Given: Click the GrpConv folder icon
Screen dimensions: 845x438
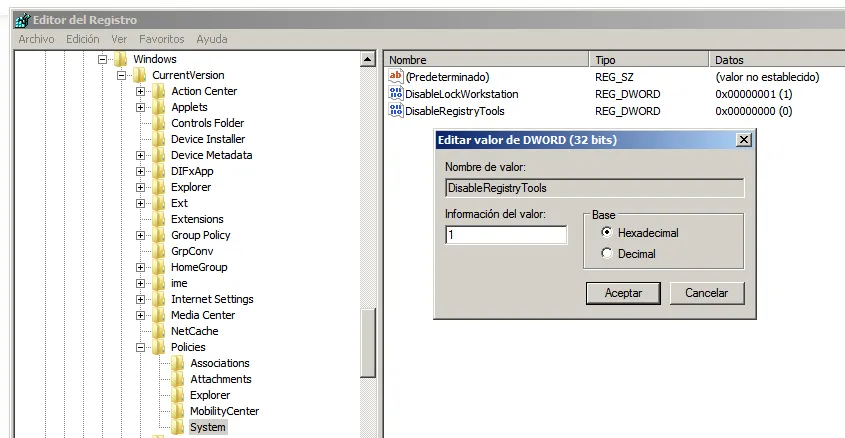Looking at the screenshot, I should coord(158,251).
